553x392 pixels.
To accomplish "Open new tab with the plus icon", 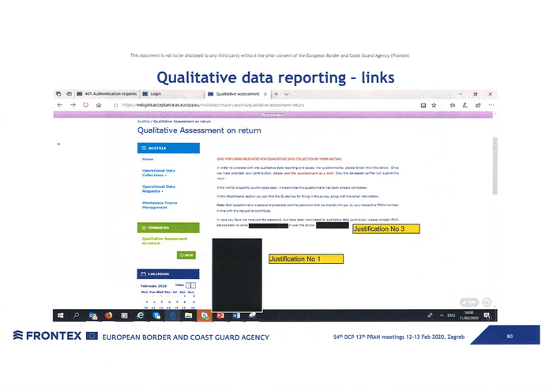I will coord(276,93).
